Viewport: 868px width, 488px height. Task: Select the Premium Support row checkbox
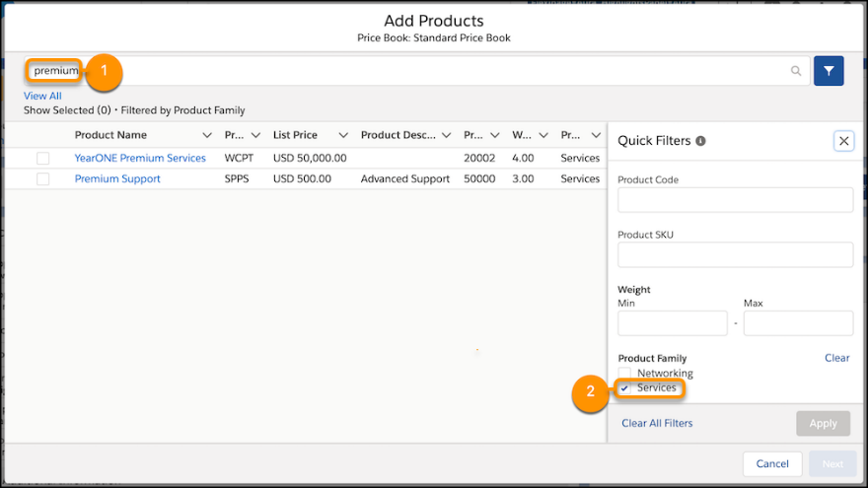point(42,178)
